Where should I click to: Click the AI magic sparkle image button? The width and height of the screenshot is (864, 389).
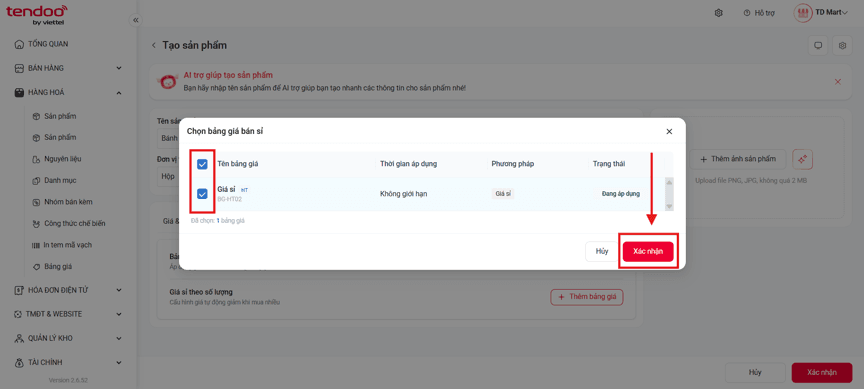[802, 159]
